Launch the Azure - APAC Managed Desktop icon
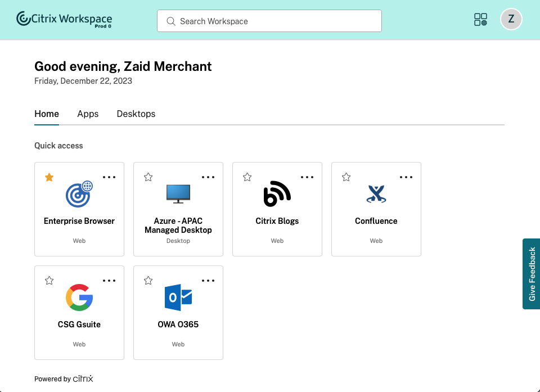The width and height of the screenshot is (540, 392). tap(178, 194)
